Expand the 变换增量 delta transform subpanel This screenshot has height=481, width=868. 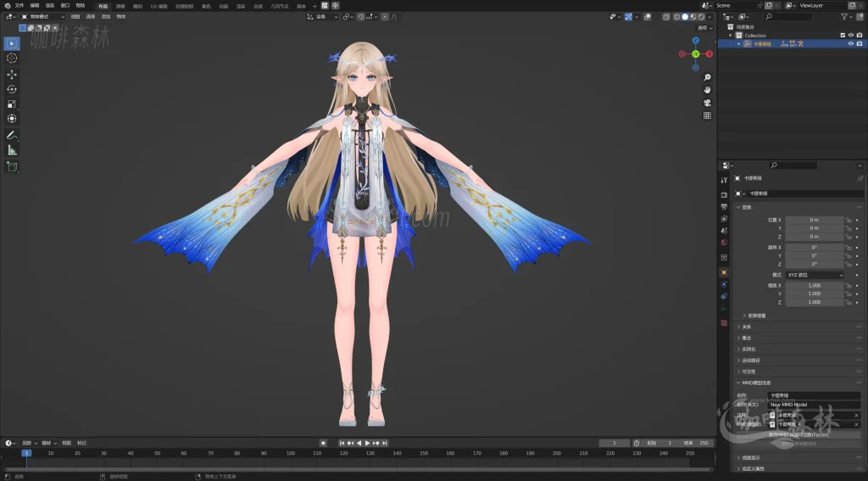tap(756, 316)
